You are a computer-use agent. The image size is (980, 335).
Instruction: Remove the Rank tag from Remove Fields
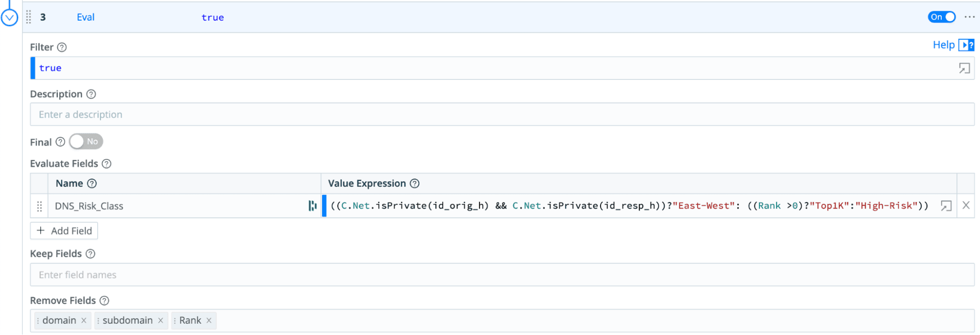coord(209,321)
